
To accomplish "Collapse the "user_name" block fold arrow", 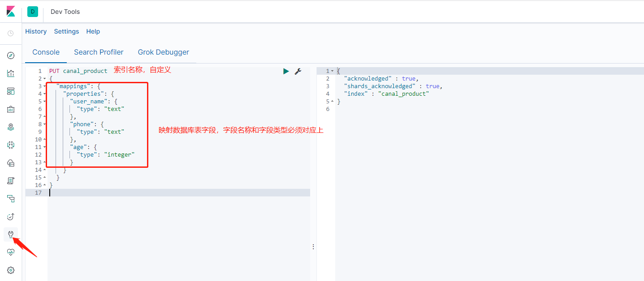I will (44, 102).
